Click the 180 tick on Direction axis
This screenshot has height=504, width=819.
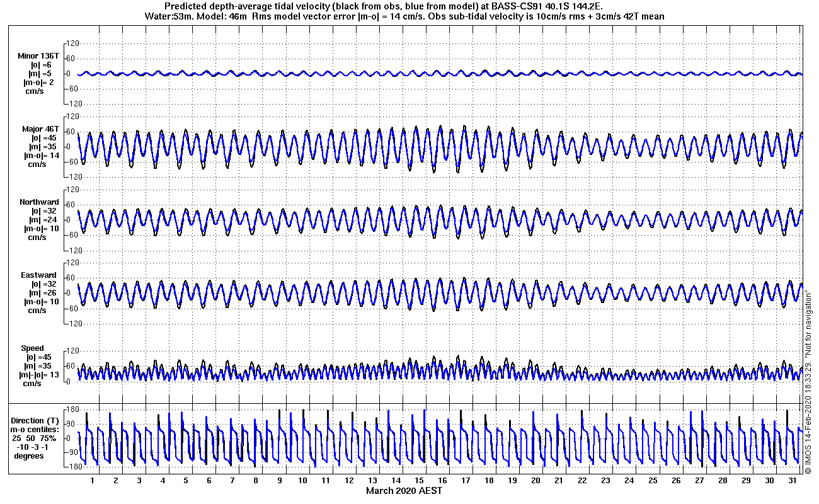(72, 410)
